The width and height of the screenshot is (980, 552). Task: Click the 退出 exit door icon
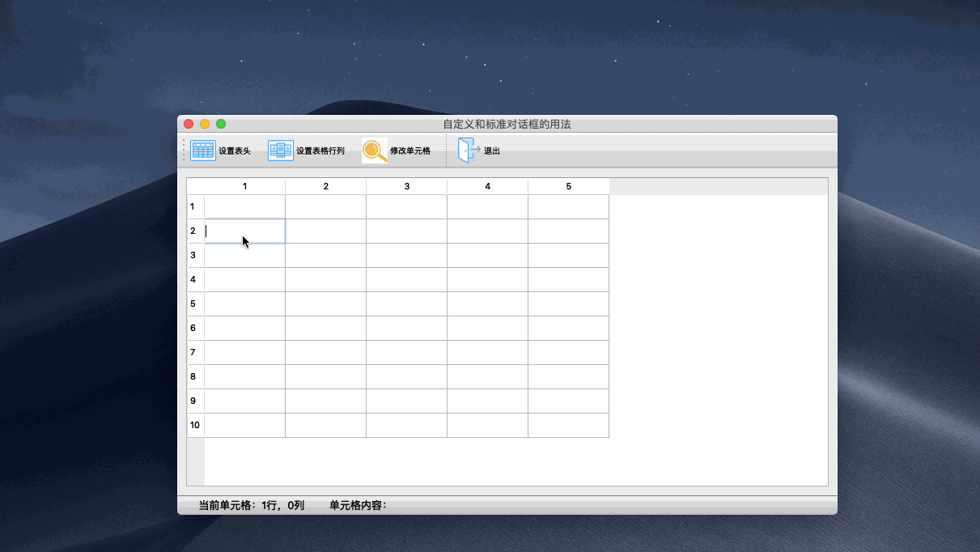point(469,151)
